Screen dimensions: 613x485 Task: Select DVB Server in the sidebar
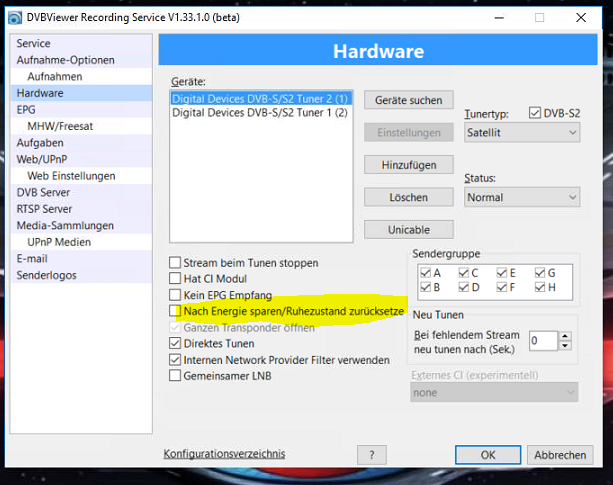(81, 192)
